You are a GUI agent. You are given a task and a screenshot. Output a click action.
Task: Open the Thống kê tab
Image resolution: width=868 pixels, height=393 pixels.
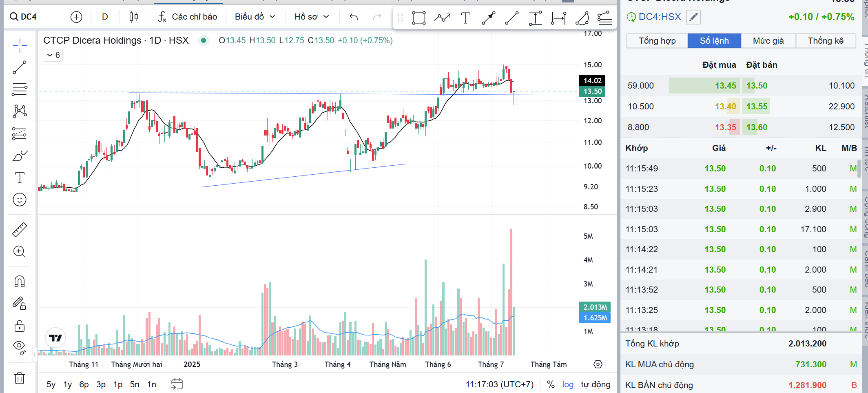pyautogui.click(x=826, y=41)
